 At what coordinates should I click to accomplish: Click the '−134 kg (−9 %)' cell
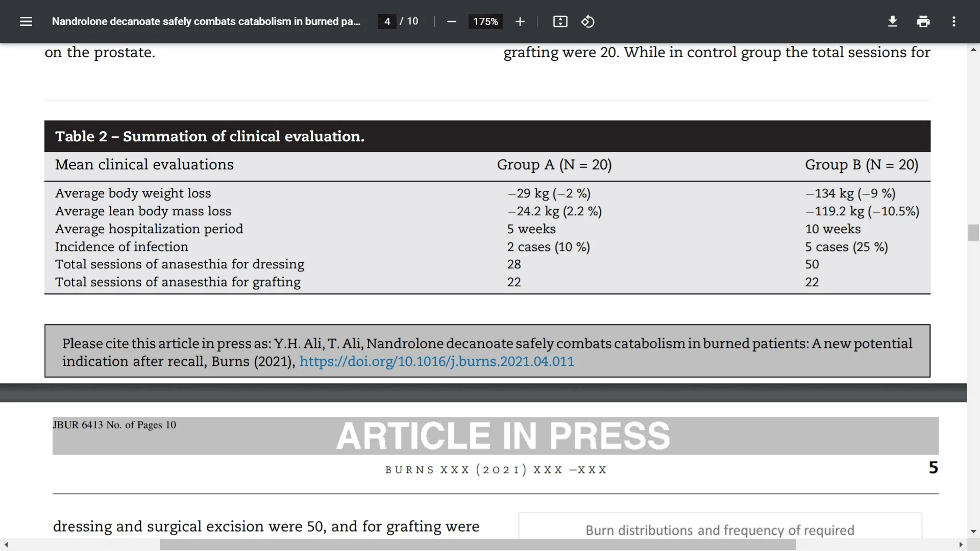coord(850,193)
